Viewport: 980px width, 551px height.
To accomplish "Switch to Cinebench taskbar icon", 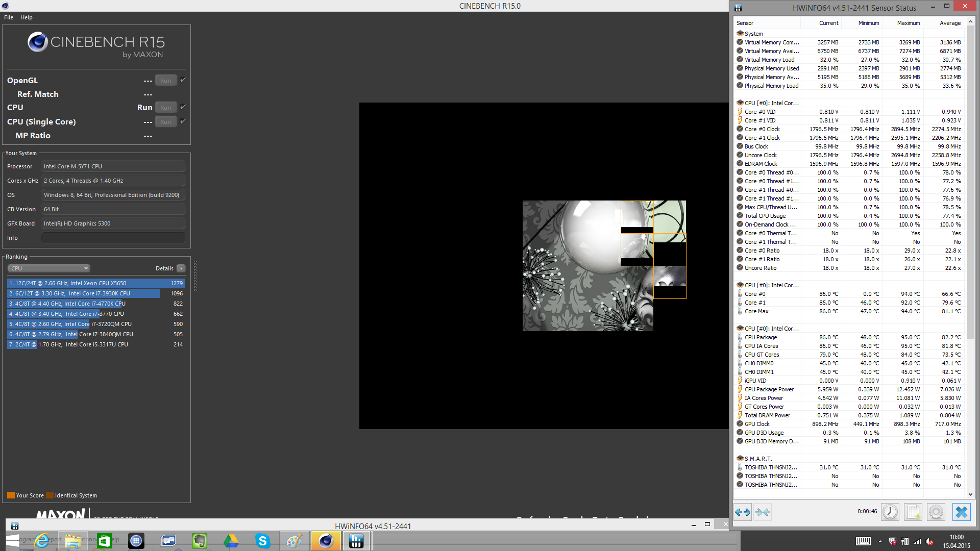I will tap(326, 541).
